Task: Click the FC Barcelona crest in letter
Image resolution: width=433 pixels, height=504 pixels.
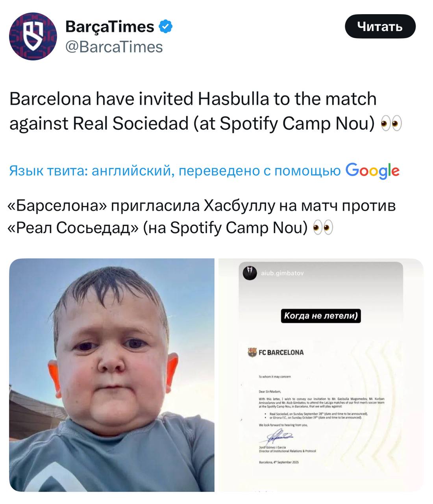Action: pyautogui.click(x=252, y=352)
